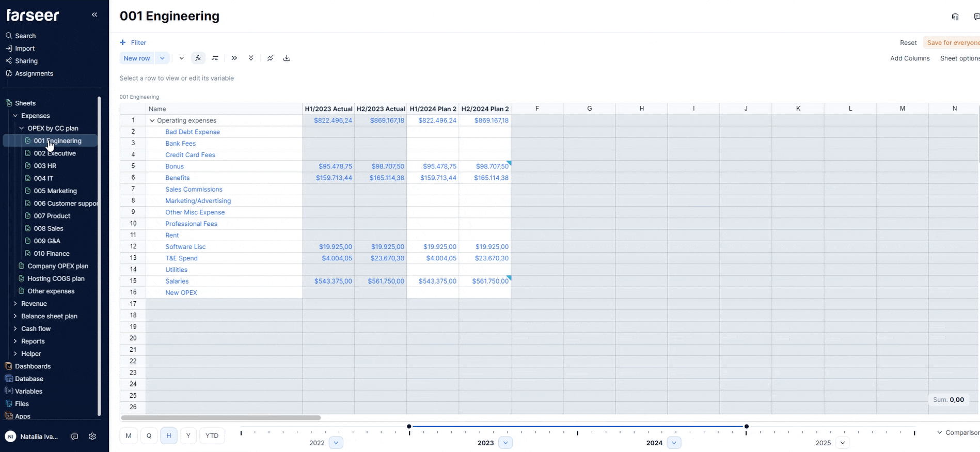Click the timeline range start handle at 2023
Screen dimensions: 980x452
coord(409,427)
